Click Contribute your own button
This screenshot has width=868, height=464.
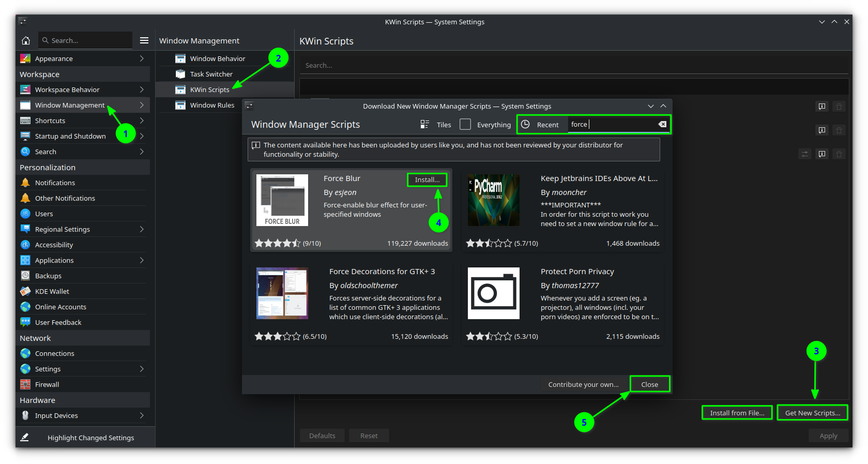click(583, 384)
